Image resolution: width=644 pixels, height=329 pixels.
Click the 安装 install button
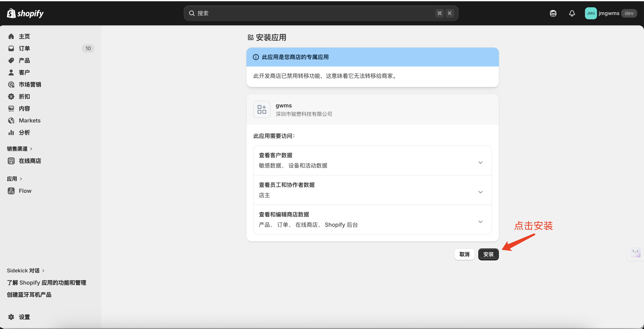coord(488,254)
